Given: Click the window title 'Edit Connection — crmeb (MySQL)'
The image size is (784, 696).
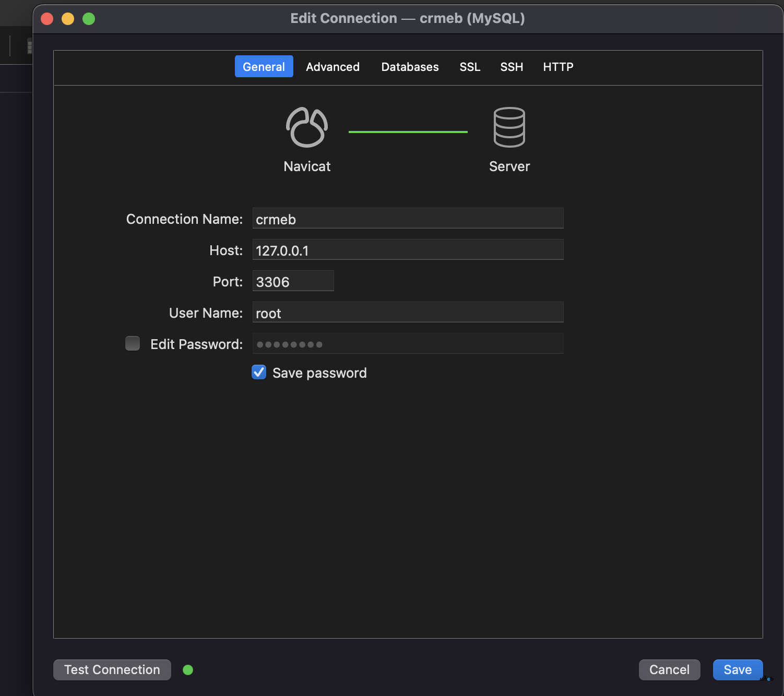Looking at the screenshot, I should click(x=408, y=18).
